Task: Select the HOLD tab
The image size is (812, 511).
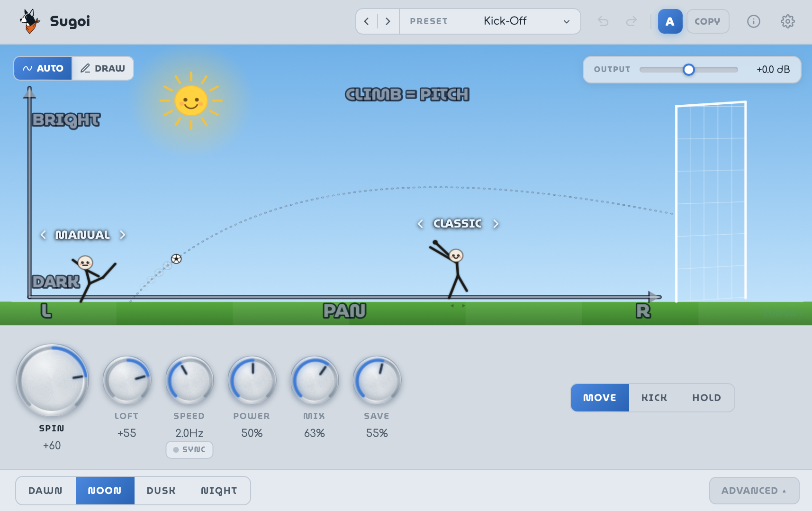Action: tap(706, 398)
